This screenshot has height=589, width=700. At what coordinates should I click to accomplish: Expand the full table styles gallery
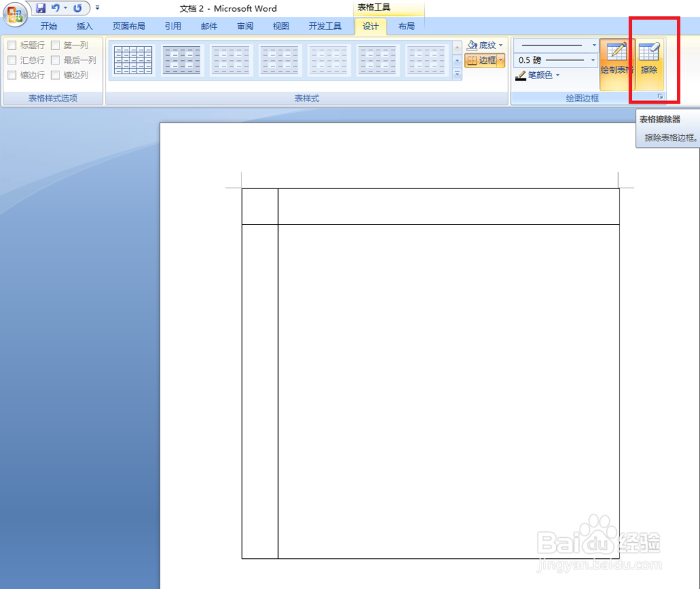[x=457, y=74]
